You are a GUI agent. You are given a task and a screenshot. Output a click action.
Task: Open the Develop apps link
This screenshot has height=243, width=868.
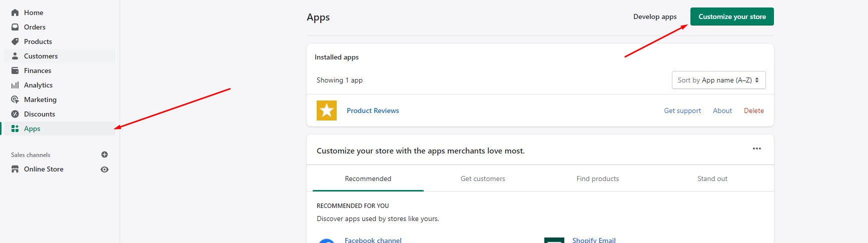(x=655, y=16)
